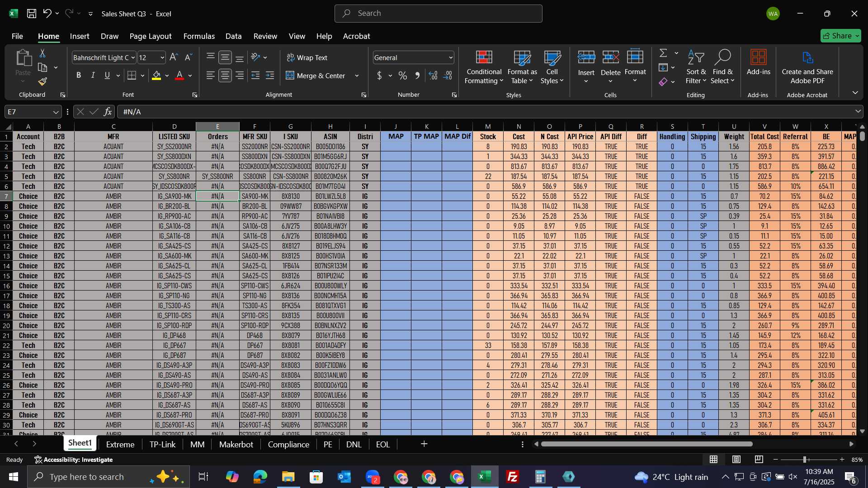The height and width of the screenshot is (488, 868).
Task: Apply Comma Style format
Action: 417,75
